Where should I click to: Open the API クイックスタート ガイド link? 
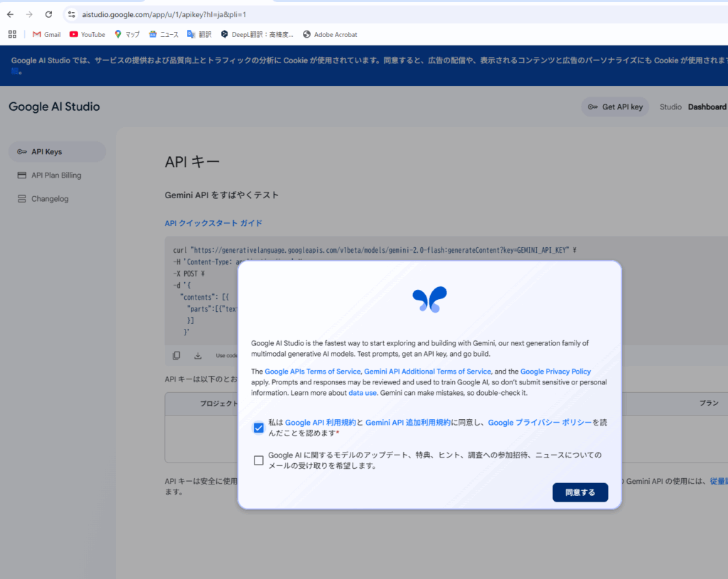(x=213, y=223)
